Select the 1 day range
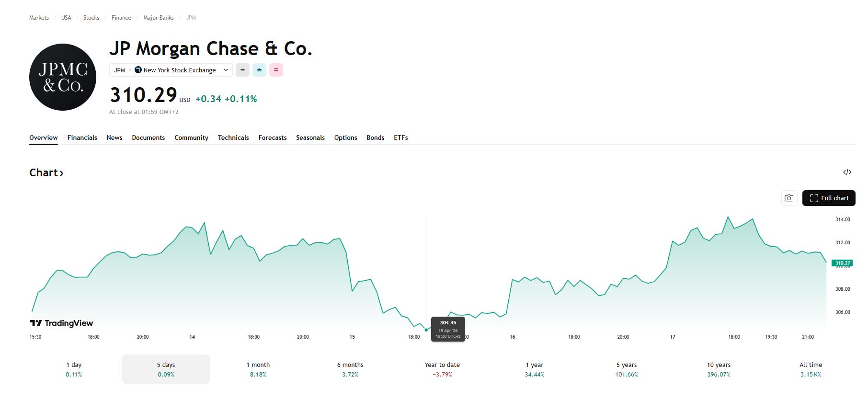 (74, 369)
